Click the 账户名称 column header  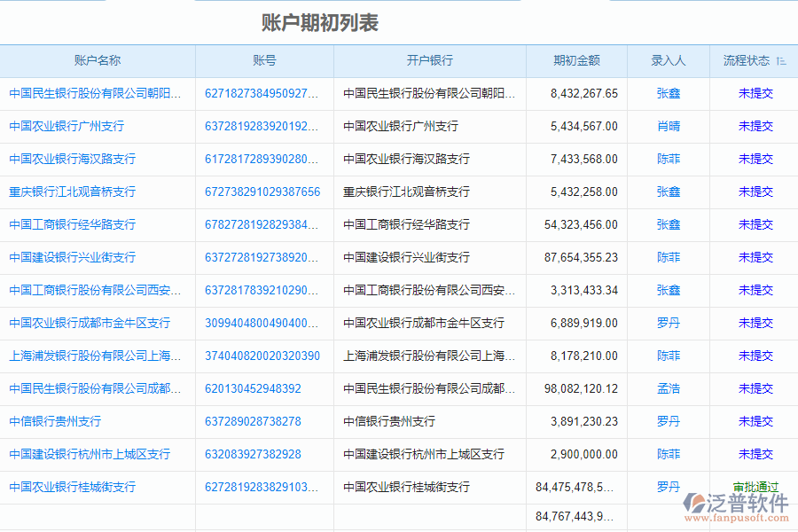[98, 60]
